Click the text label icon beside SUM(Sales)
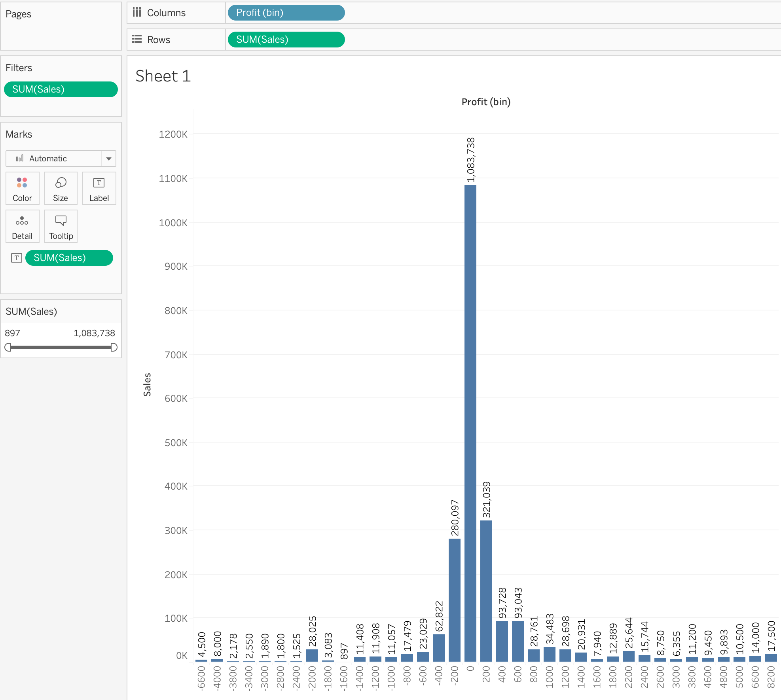 (x=16, y=257)
